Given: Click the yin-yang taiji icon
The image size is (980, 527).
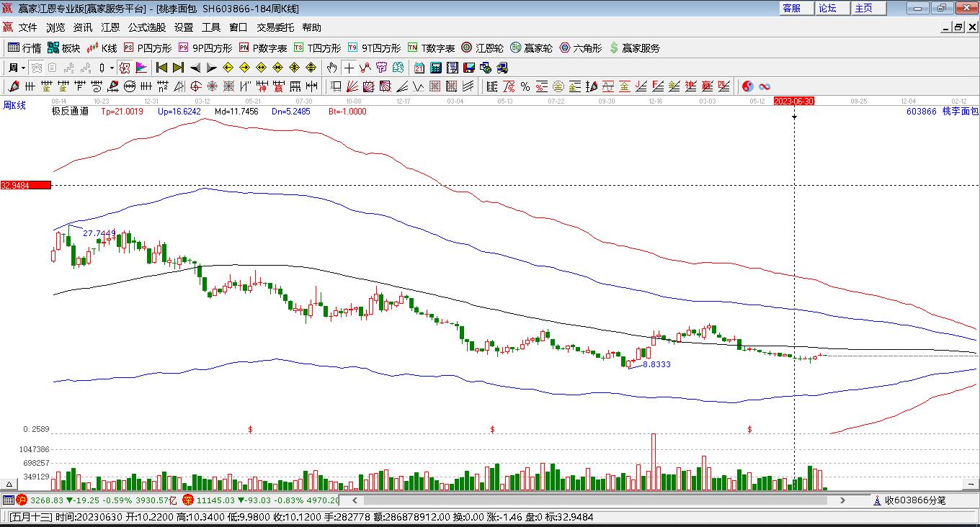Looking at the screenshot, I should pyautogui.click(x=748, y=86).
